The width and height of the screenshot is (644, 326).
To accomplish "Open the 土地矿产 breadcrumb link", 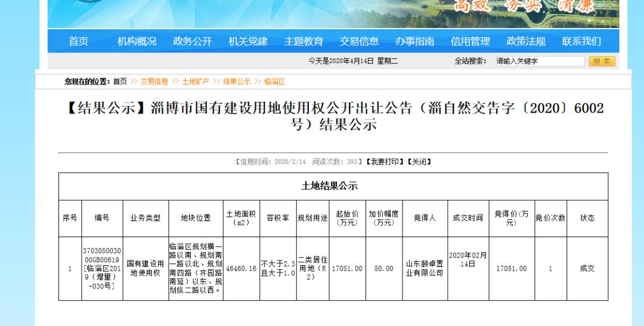I will click(196, 81).
